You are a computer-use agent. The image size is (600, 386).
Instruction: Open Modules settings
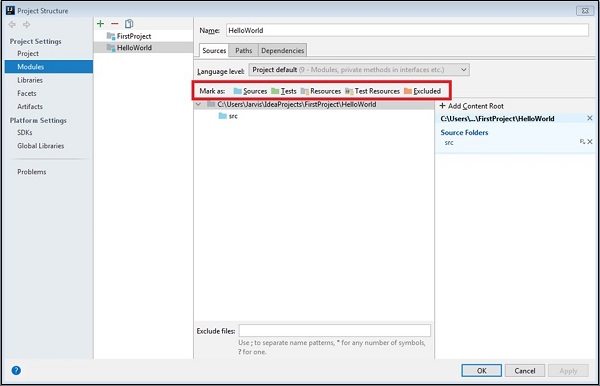(49, 67)
